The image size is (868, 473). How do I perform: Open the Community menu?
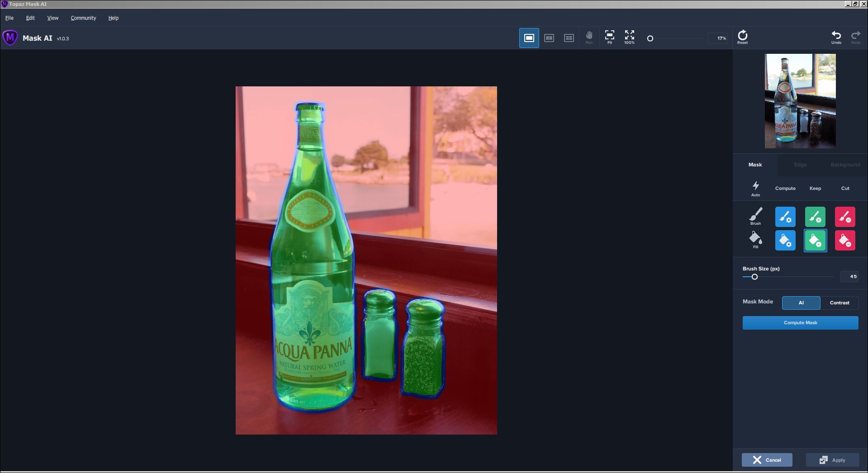coord(83,18)
